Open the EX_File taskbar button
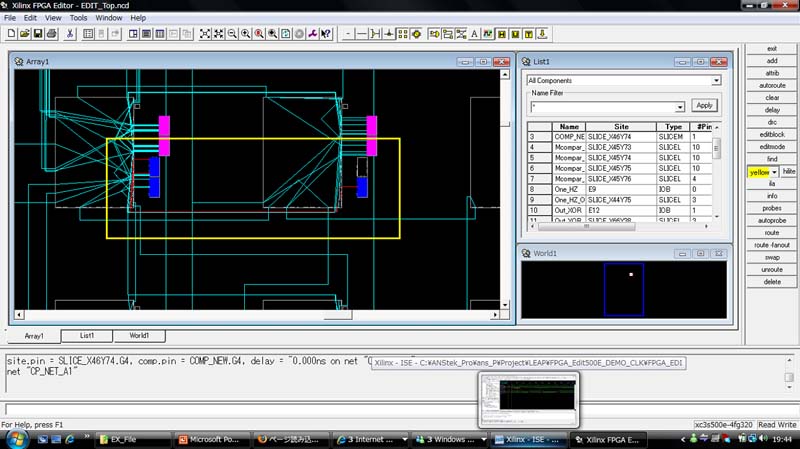The width and height of the screenshot is (800, 449). 133,439
